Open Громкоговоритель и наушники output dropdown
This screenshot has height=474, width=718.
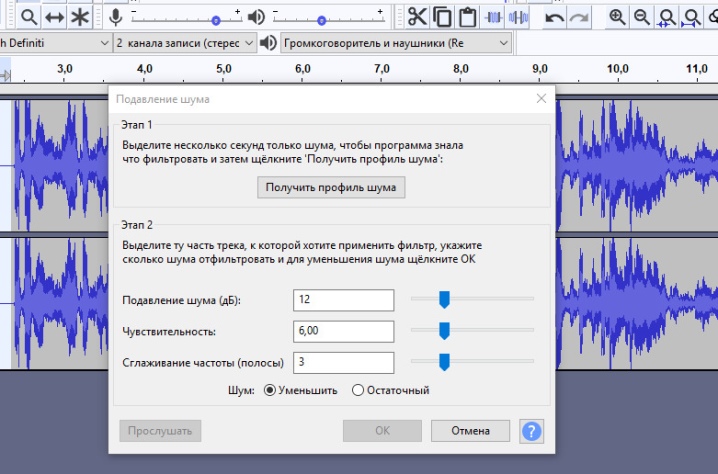pyautogui.click(x=396, y=43)
